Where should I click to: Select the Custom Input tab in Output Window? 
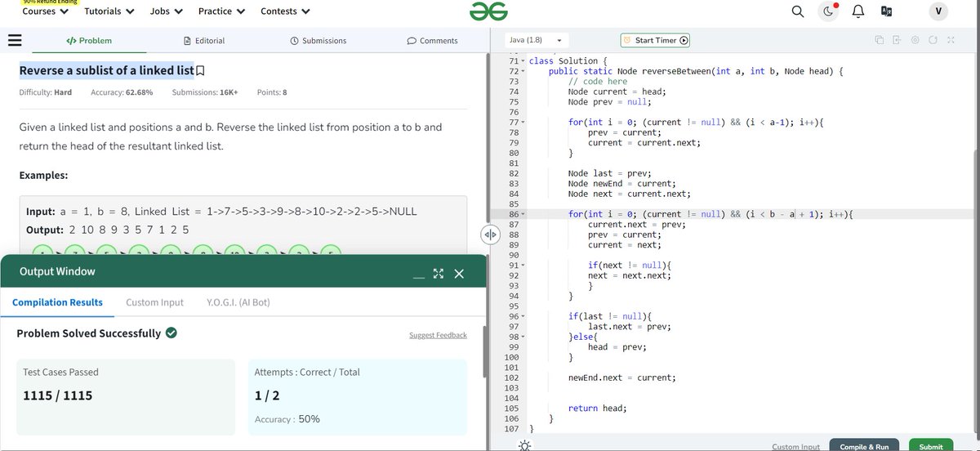point(154,302)
